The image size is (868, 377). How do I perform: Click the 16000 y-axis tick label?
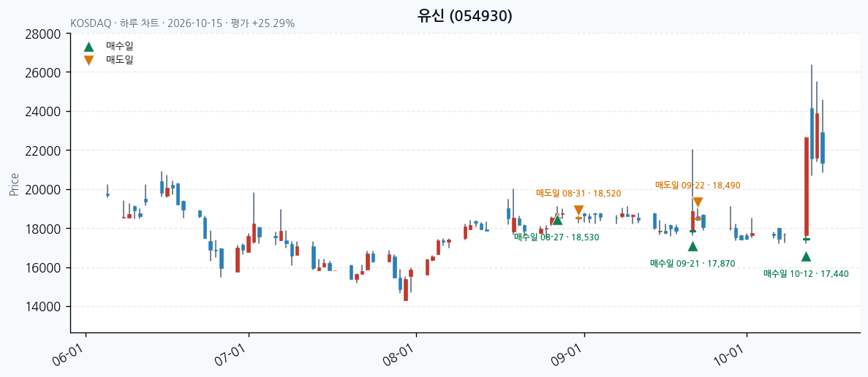tap(43, 267)
